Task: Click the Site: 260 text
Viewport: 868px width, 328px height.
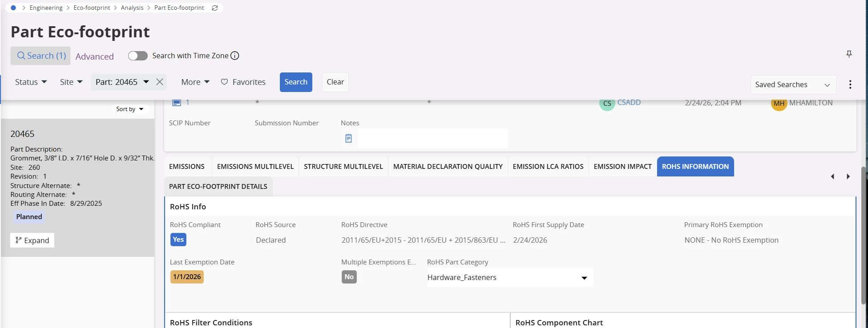Action: pyautogui.click(x=25, y=168)
